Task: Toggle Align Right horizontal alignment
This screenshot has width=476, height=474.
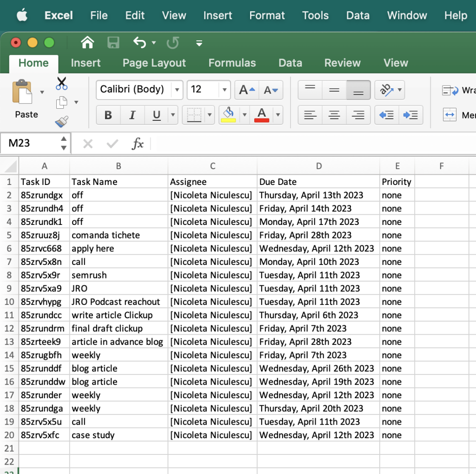Action: pyautogui.click(x=358, y=115)
